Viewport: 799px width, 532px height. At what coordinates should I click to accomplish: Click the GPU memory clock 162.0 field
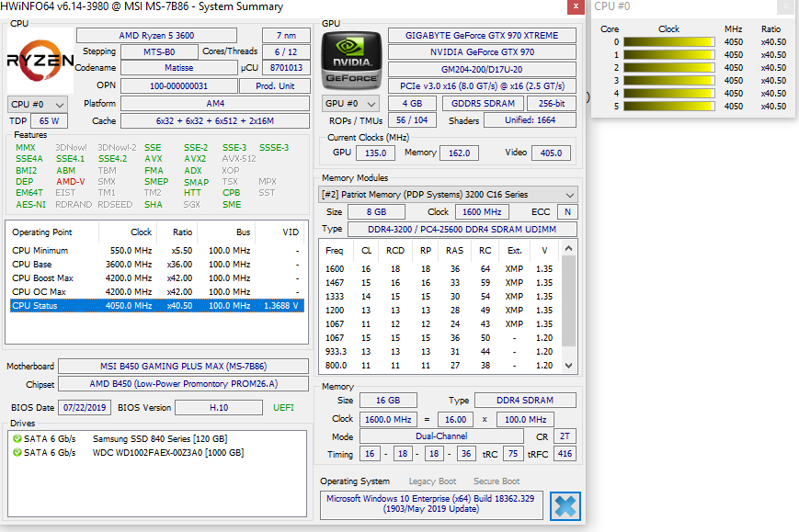459,153
